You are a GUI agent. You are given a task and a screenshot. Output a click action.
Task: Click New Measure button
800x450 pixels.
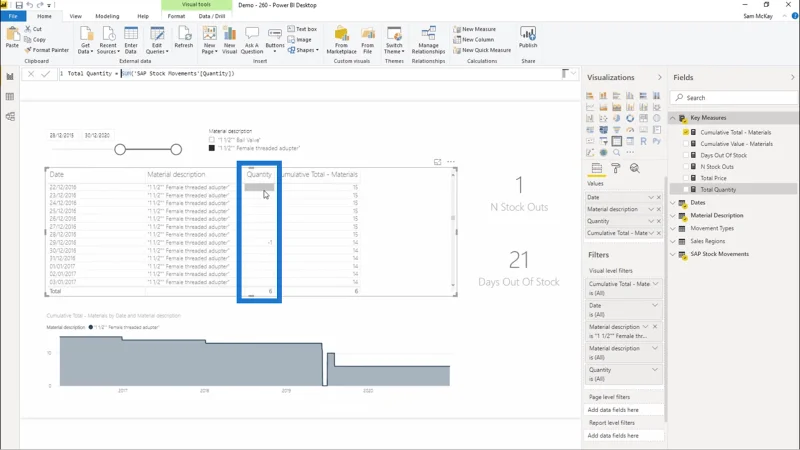pos(474,29)
